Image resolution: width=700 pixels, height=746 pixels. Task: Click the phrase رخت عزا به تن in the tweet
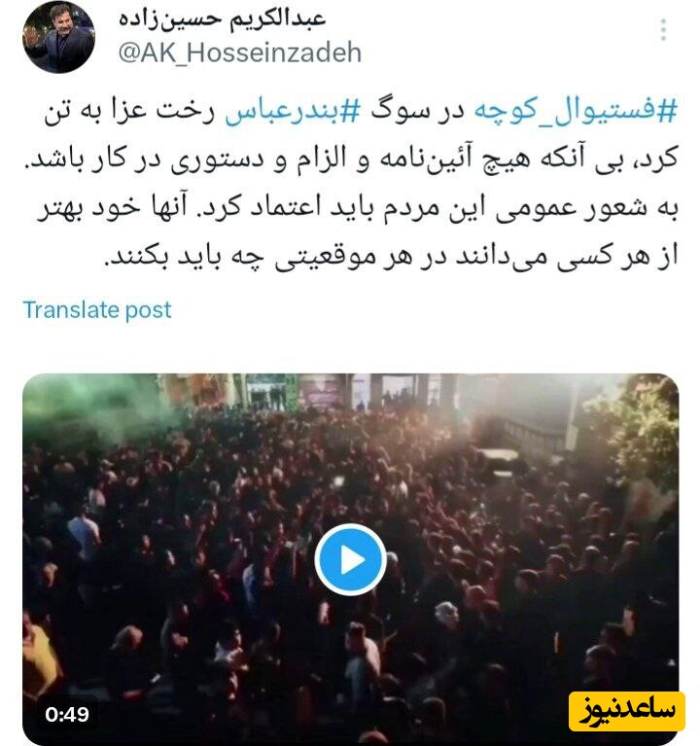click(x=129, y=111)
